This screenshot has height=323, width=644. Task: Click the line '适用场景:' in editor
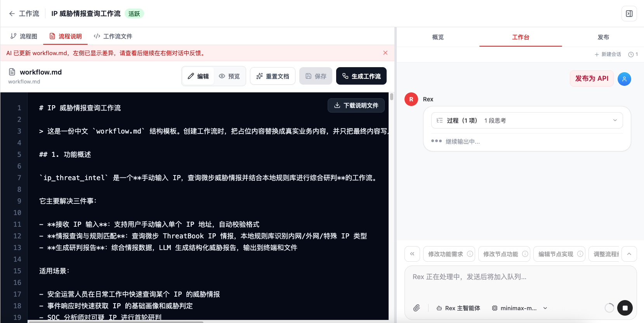point(54,271)
